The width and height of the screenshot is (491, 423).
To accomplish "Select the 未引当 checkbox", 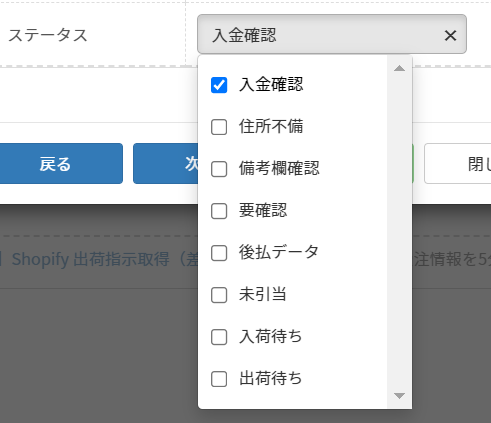I will coord(219,295).
